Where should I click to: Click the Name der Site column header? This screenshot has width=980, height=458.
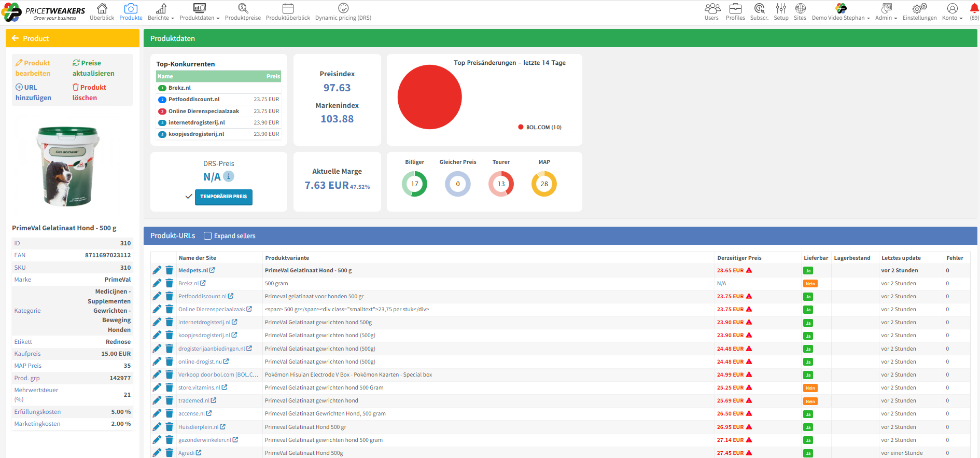click(x=197, y=258)
